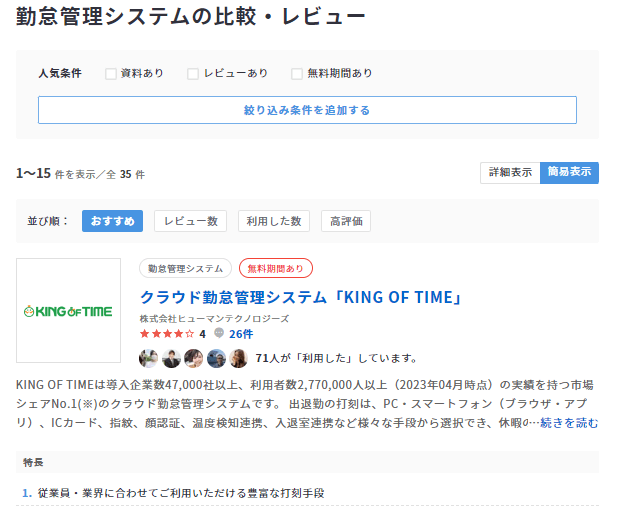Open the 26件 reviews link
The height and width of the screenshot is (508, 631).
click(x=241, y=334)
